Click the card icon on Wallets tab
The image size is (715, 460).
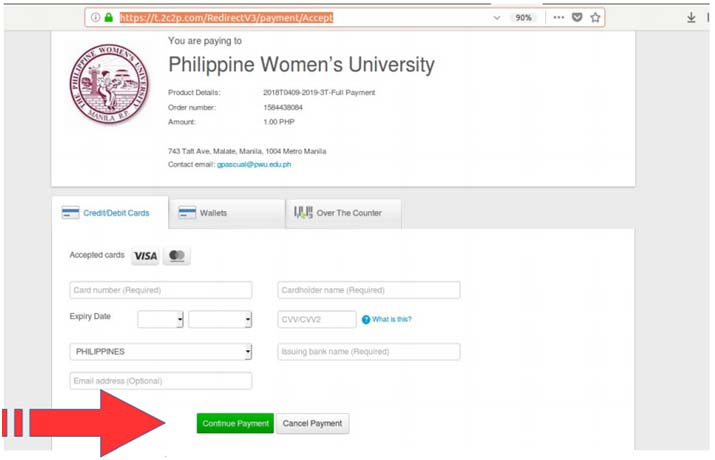(x=187, y=213)
